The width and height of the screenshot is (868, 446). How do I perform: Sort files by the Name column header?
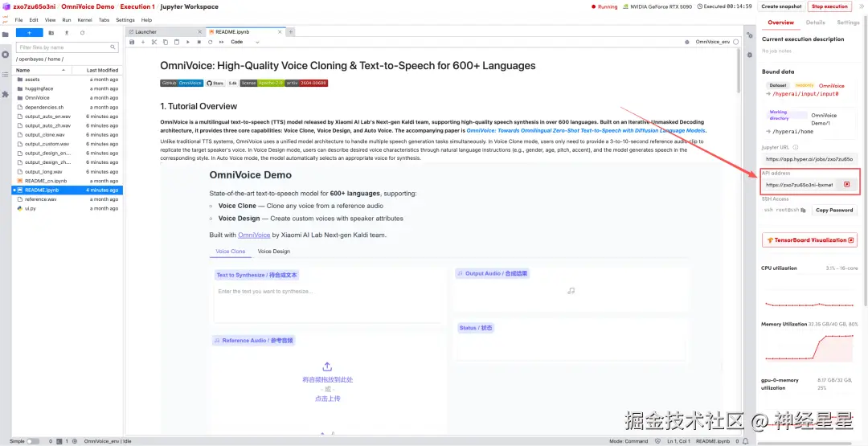point(42,70)
